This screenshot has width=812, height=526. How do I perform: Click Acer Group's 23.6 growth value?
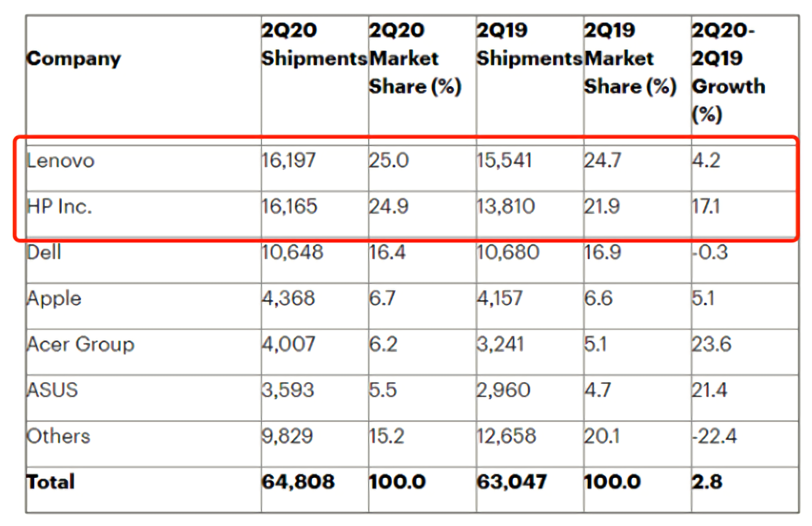(711, 344)
